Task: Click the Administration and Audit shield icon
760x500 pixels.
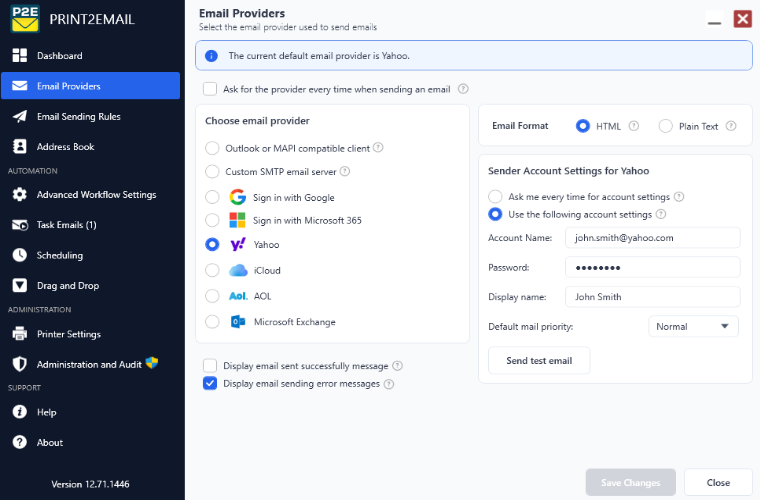Action: click(x=20, y=364)
